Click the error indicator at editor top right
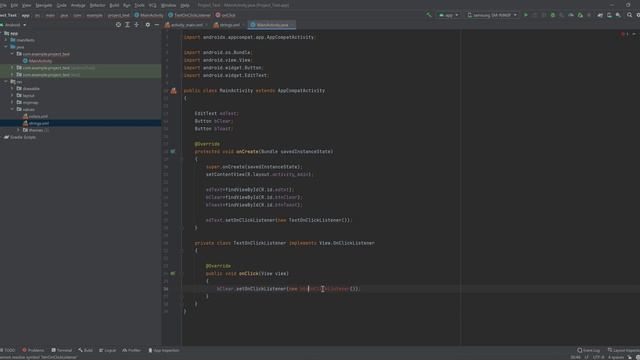The image size is (640, 360). [624, 34]
